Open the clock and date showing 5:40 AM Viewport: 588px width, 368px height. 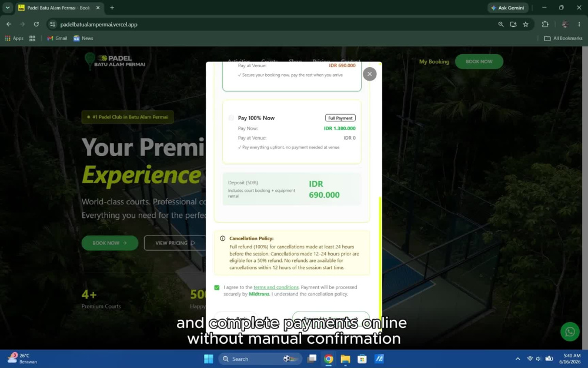tap(570, 359)
